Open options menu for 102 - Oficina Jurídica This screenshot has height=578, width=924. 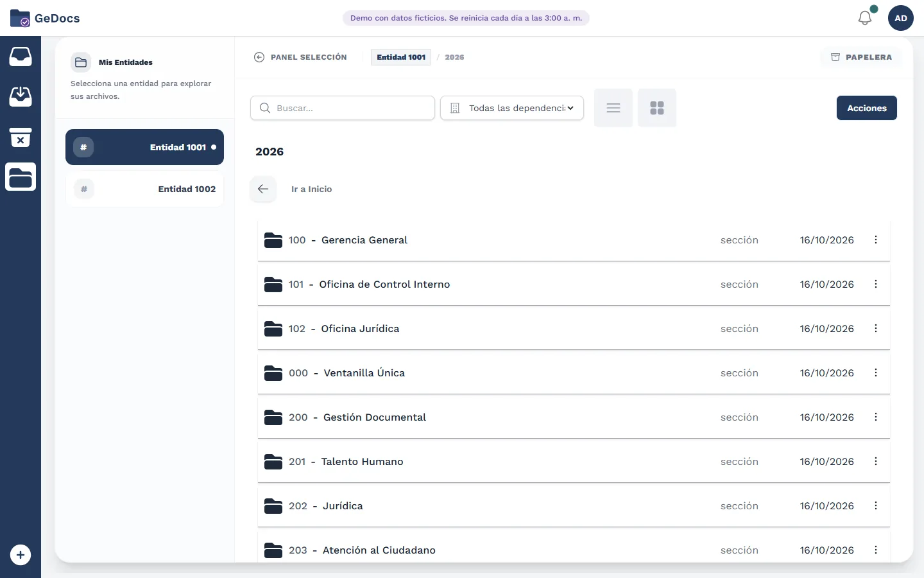[x=876, y=328]
